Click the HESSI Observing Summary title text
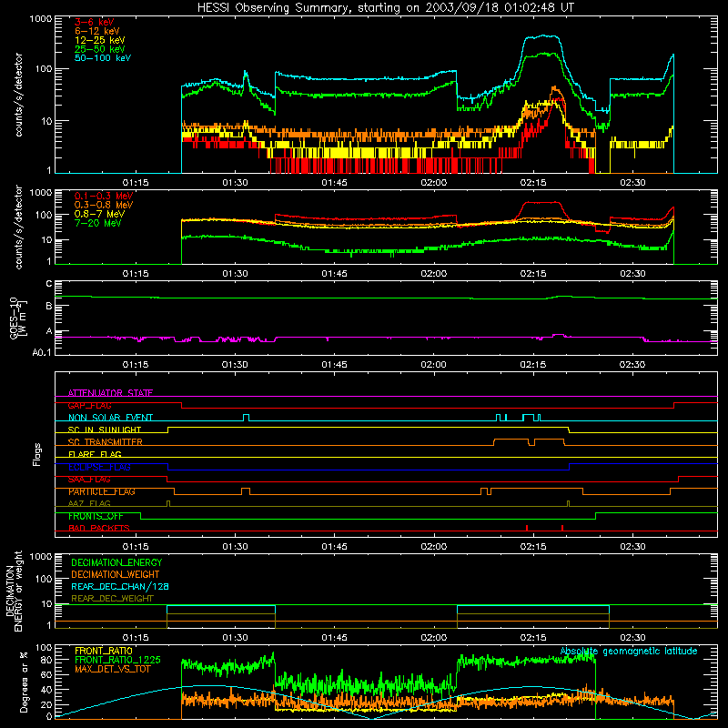728x728 pixels. tap(386, 8)
